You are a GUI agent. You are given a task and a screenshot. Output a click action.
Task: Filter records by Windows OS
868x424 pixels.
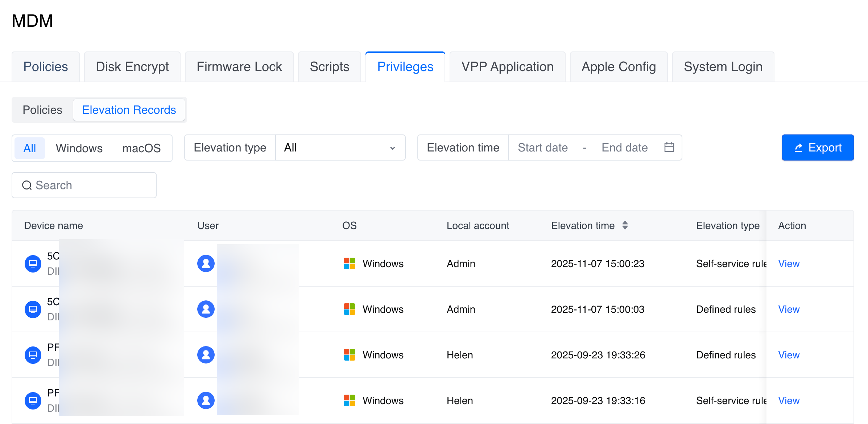[79, 148]
